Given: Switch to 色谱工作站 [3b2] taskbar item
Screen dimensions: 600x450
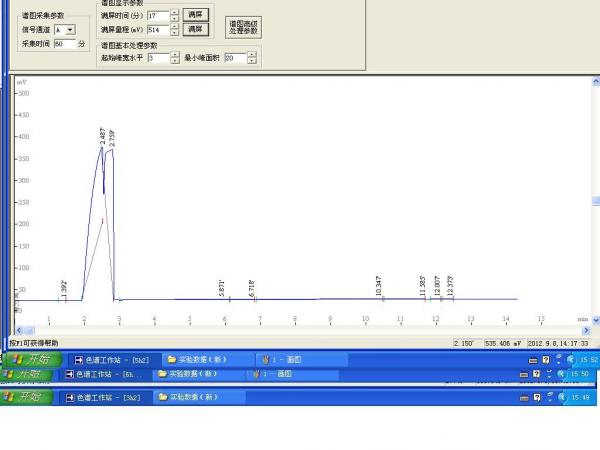Looking at the screenshot, I should tap(105, 398).
